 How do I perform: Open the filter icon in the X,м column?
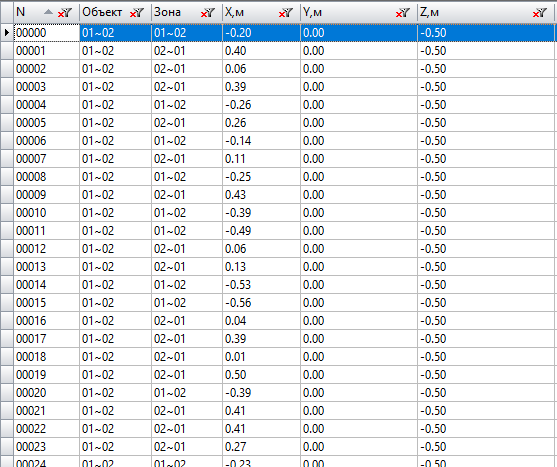286,13
